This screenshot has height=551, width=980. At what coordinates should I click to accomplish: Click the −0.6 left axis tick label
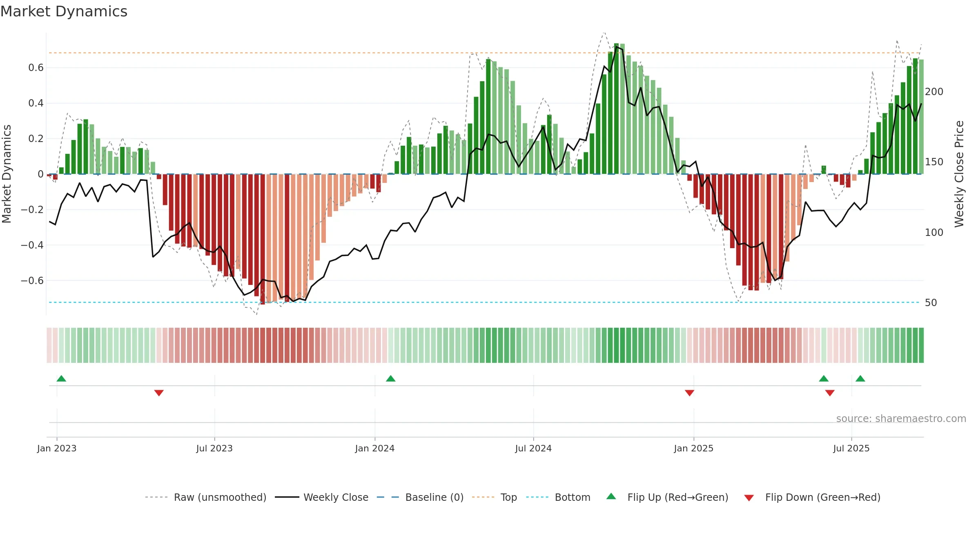click(x=32, y=281)
